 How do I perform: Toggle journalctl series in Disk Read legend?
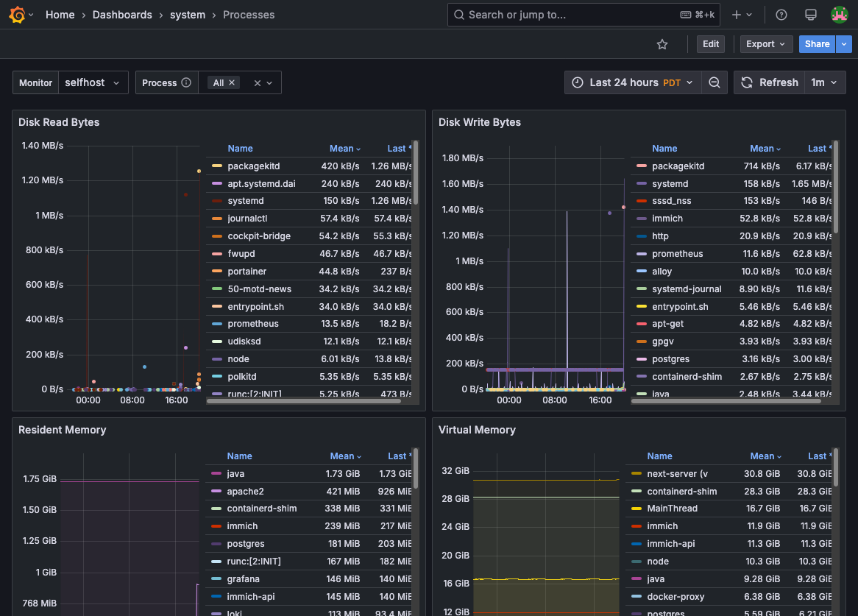[x=247, y=219]
